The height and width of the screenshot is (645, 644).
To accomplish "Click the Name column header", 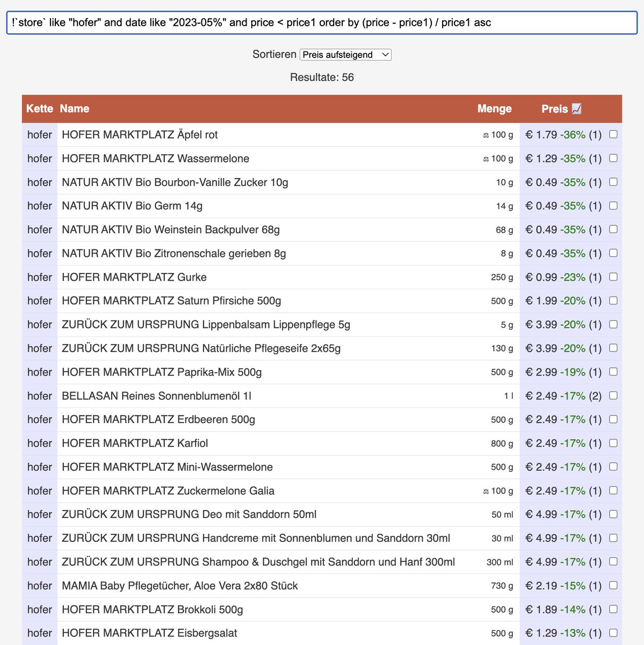I will coord(75,109).
